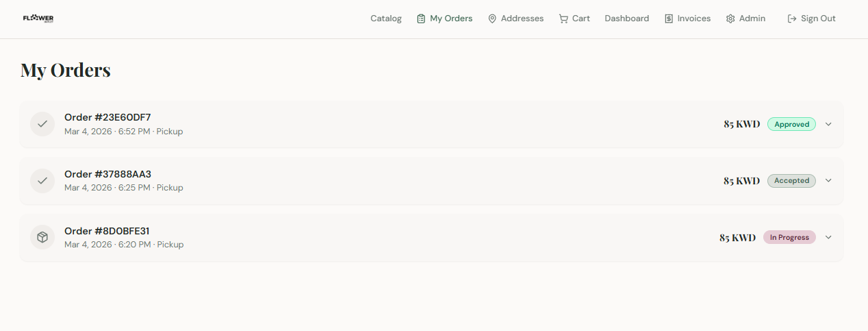This screenshot has width=868, height=331.
Task: Expand order #37888AA3 with its chevron
Action: pos(828,180)
